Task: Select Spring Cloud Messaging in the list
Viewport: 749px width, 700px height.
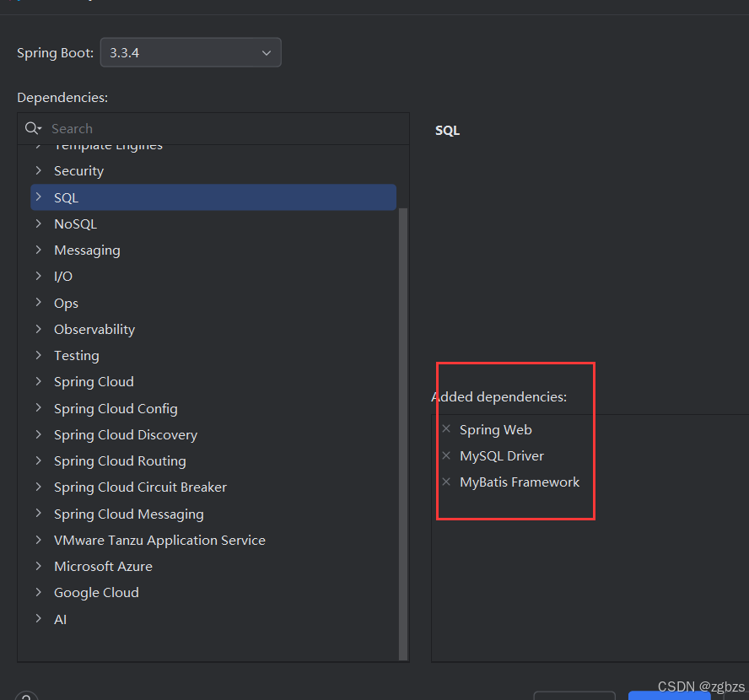Action: [x=129, y=514]
